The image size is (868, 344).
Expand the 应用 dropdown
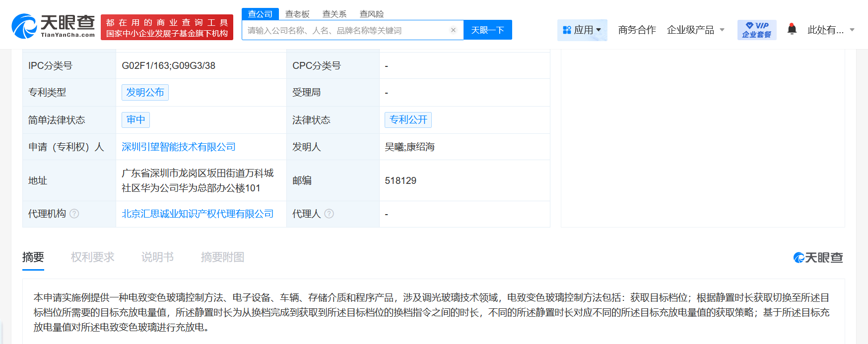tap(582, 30)
